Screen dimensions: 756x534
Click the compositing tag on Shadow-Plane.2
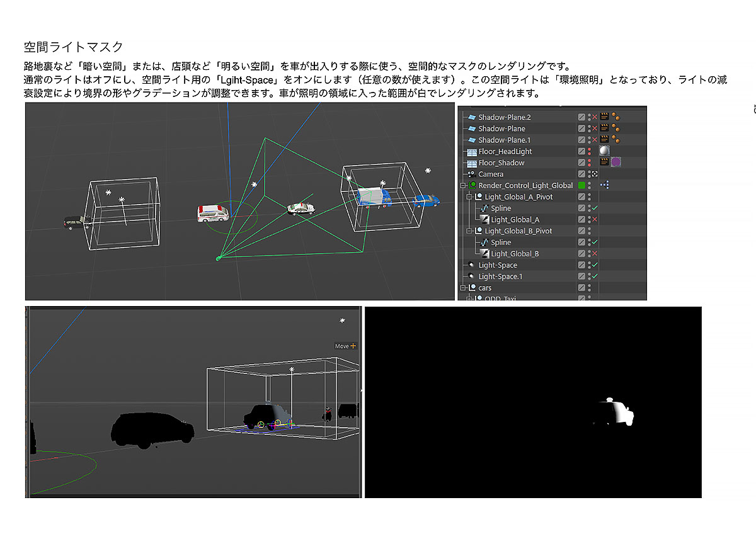click(603, 117)
